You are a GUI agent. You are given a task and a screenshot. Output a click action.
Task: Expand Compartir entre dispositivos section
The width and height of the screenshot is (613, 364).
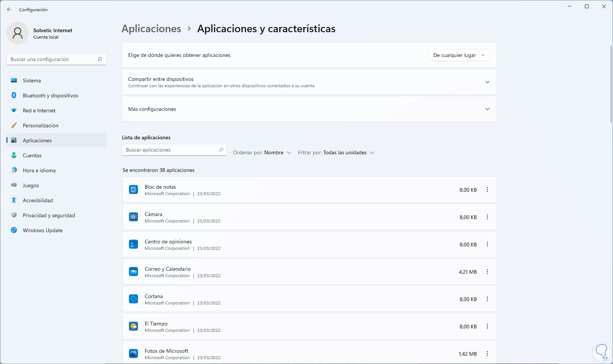487,82
